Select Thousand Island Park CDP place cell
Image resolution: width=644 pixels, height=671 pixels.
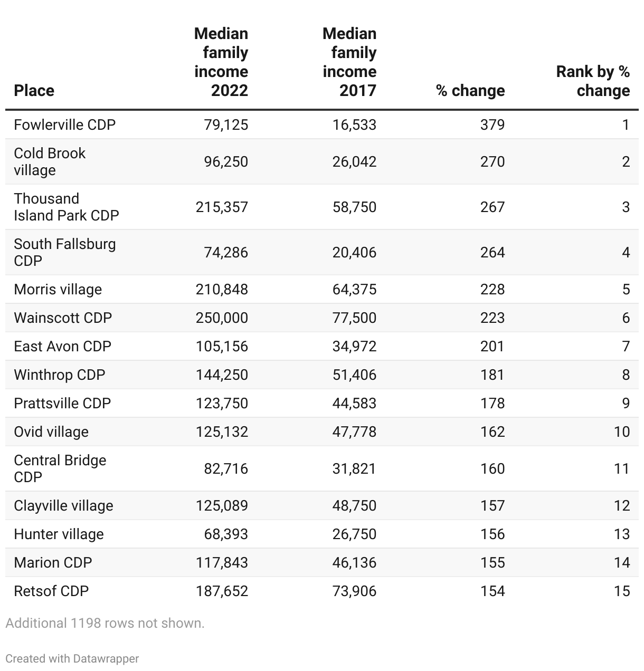coord(67,207)
